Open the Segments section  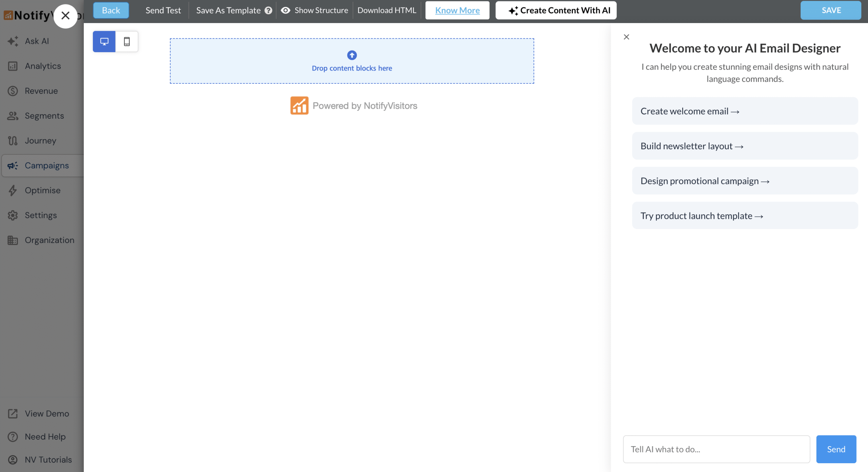click(44, 116)
